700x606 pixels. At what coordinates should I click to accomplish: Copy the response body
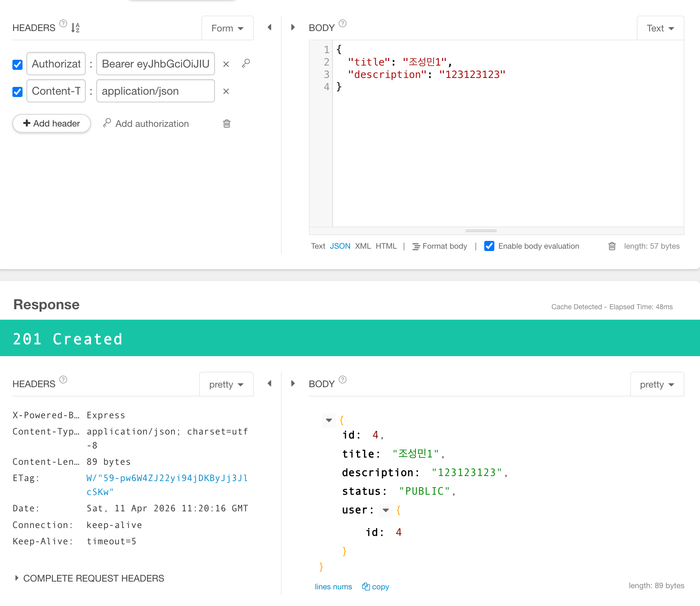pyautogui.click(x=375, y=587)
